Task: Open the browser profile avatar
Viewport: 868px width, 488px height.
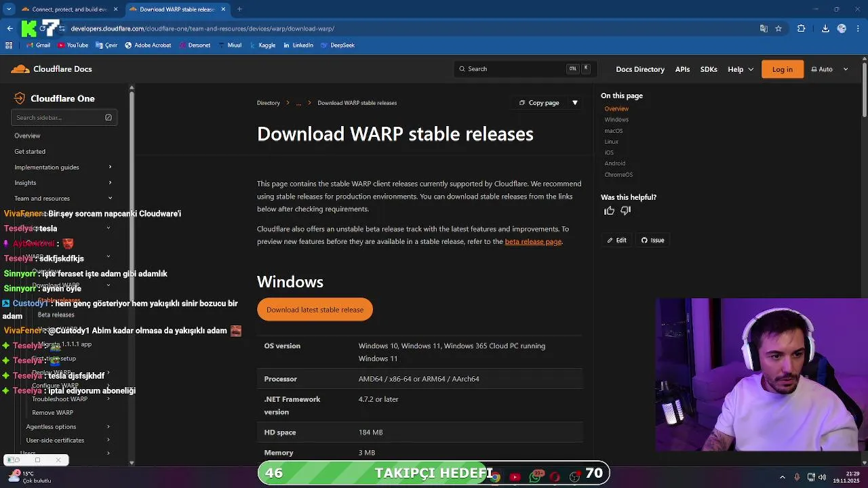Action: coord(842,28)
